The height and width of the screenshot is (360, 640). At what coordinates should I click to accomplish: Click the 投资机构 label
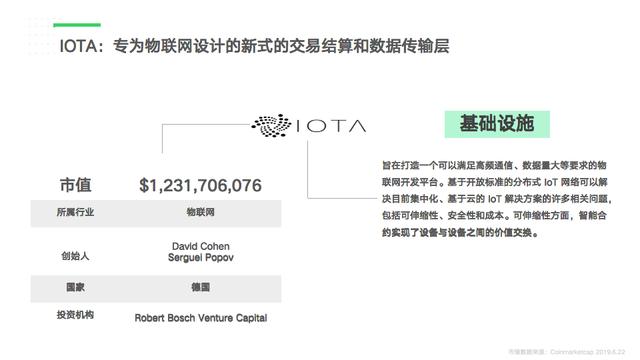(75, 315)
